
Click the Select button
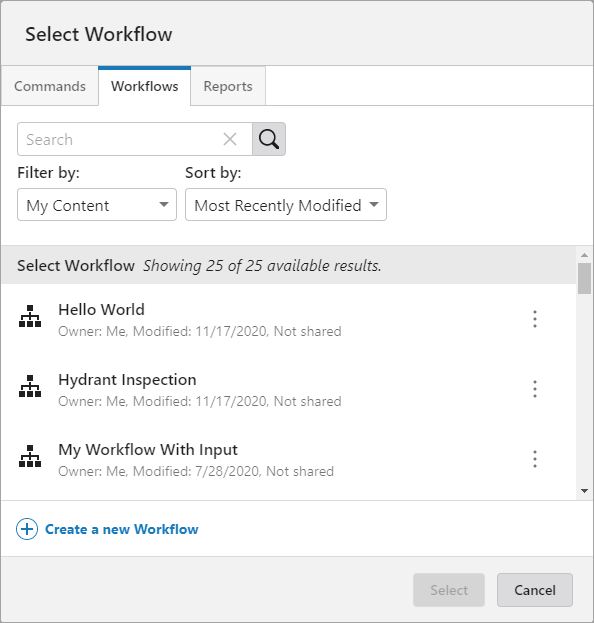pyautogui.click(x=449, y=590)
